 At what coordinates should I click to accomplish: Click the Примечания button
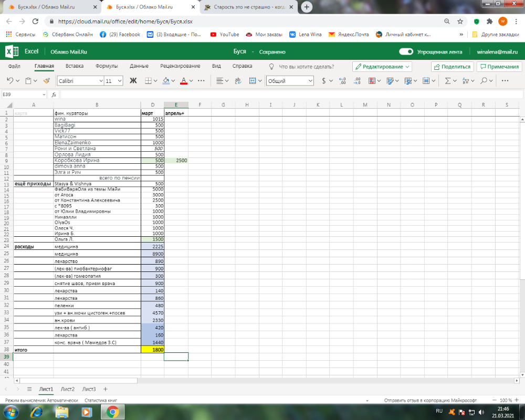click(x=499, y=67)
